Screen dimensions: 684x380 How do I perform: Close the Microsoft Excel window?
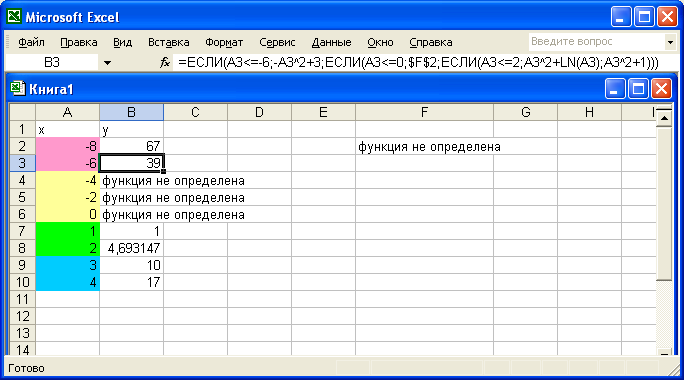click(667, 17)
